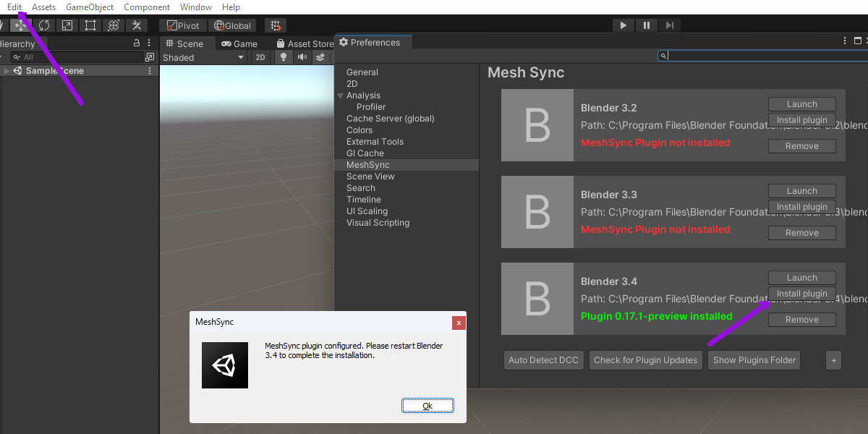The height and width of the screenshot is (434, 868).
Task: Open custom editor tools icon
Action: pos(136,25)
